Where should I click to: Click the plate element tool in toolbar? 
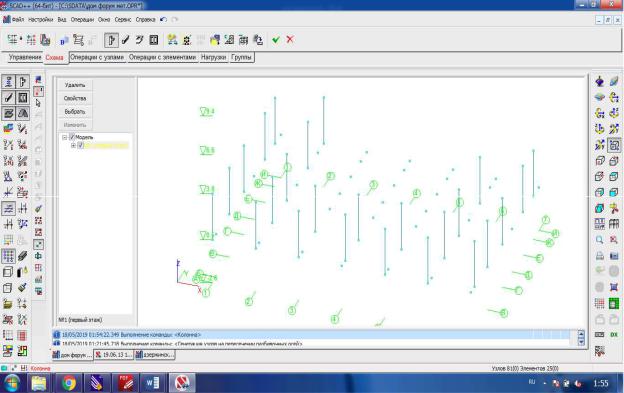(154, 40)
